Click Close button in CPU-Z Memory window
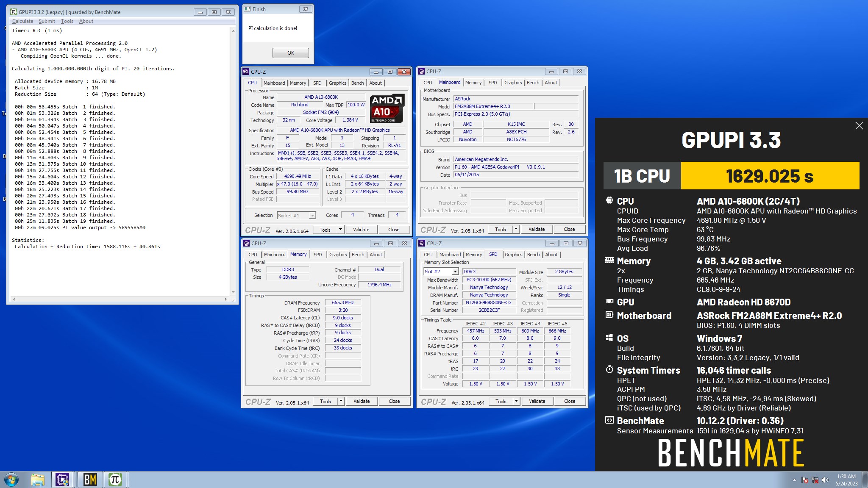The width and height of the screenshot is (868, 488). click(x=394, y=401)
